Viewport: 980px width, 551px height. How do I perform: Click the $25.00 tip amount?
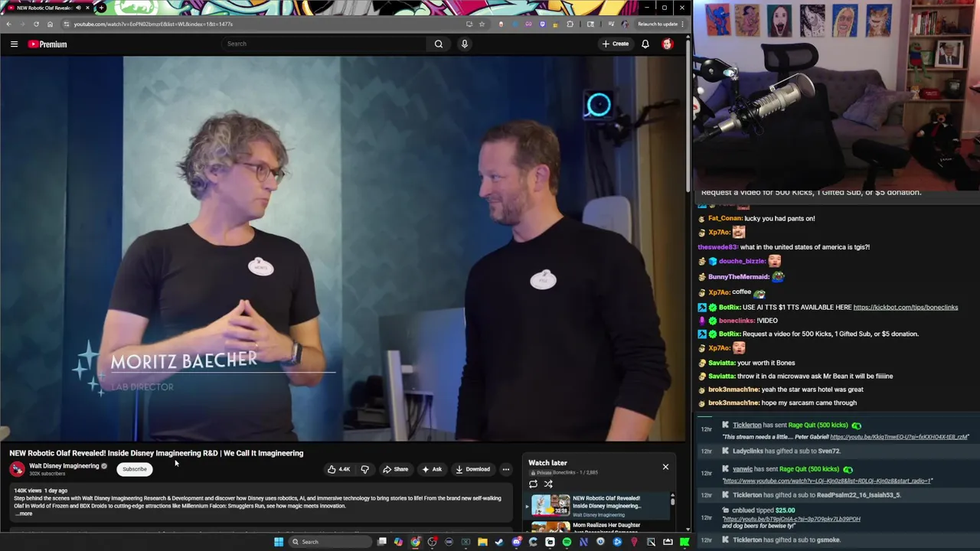pyautogui.click(x=785, y=510)
